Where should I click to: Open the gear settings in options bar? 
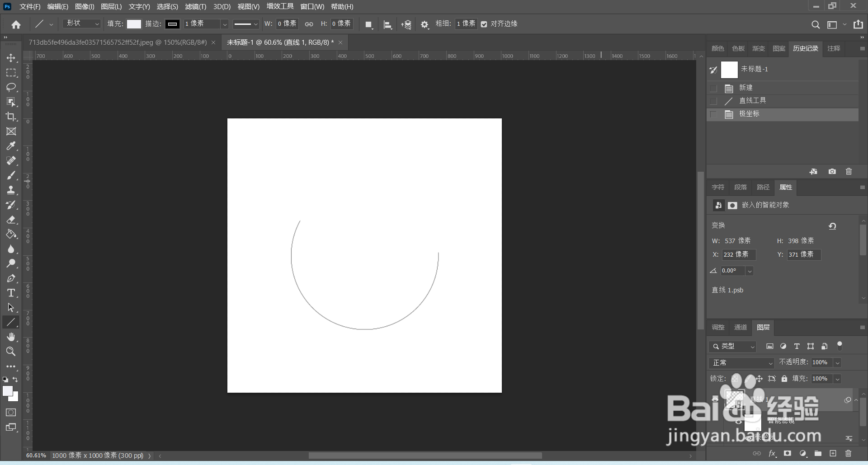[425, 24]
